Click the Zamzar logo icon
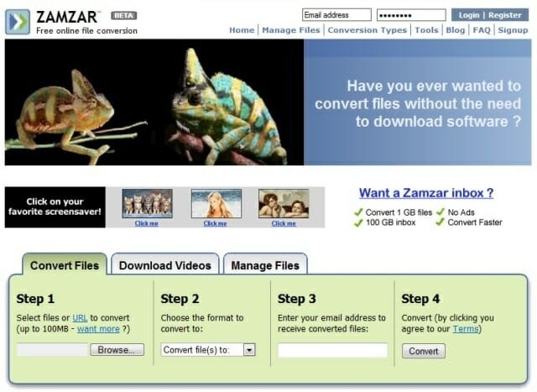This screenshot has width=537, height=392. (x=17, y=21)
